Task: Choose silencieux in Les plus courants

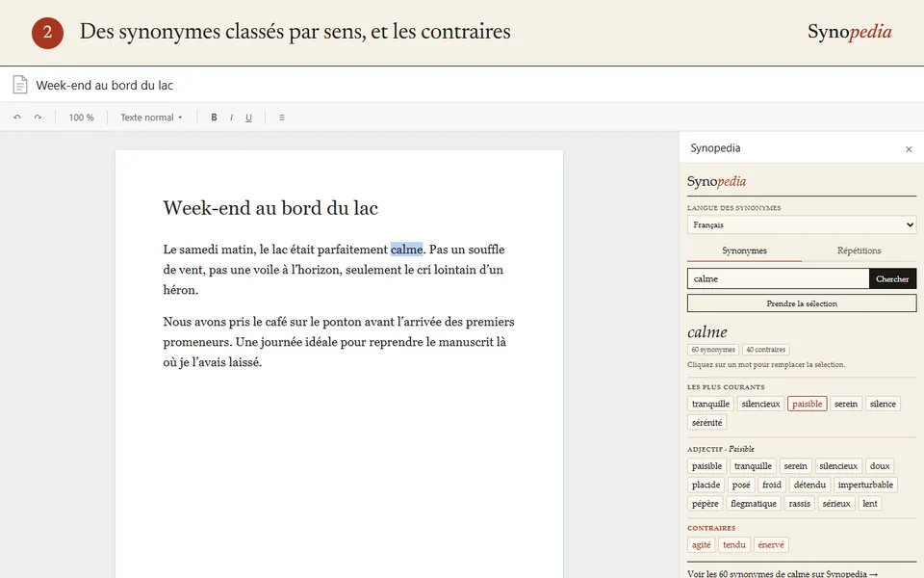Action: (760, 404)
